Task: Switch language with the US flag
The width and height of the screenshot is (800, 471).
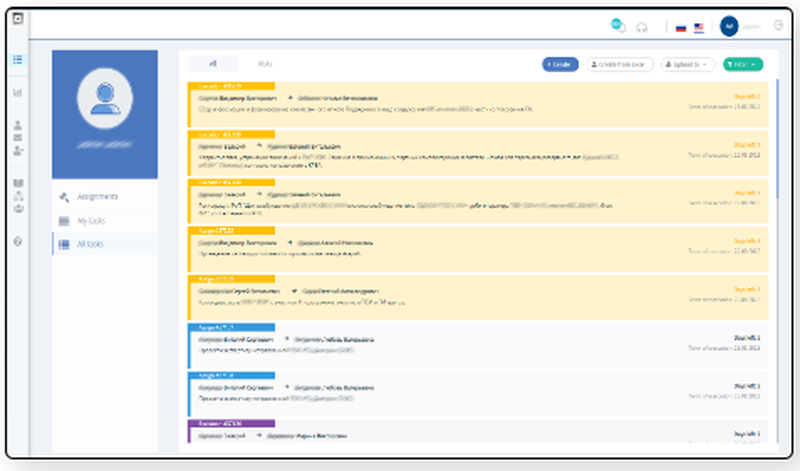Action: (x=699, y=27)
